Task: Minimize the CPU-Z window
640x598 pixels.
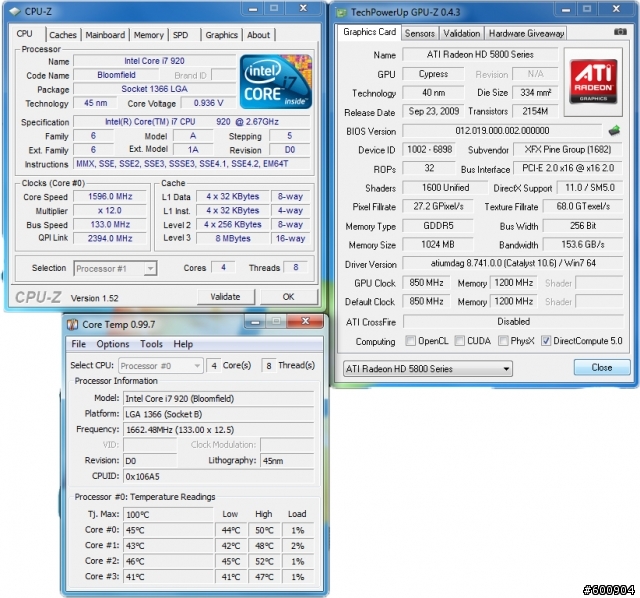Action: tap(253, 9)
